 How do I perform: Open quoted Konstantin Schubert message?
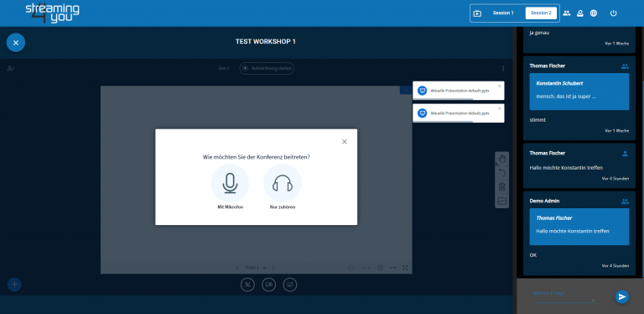coord(579,92)
